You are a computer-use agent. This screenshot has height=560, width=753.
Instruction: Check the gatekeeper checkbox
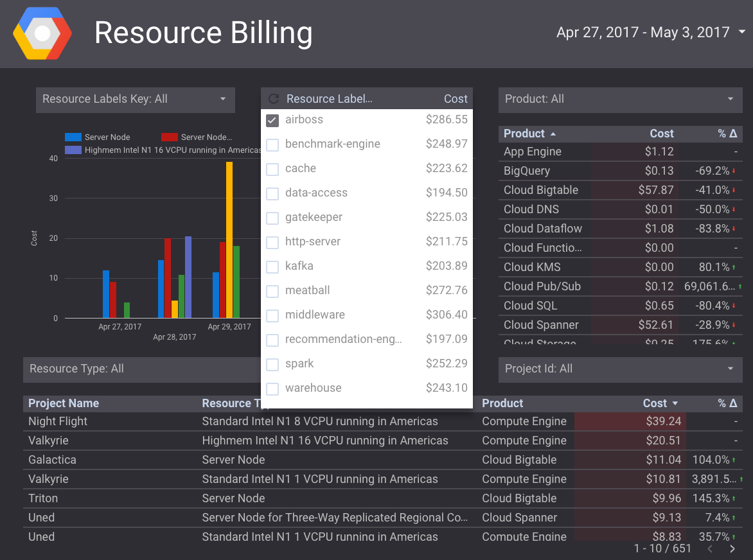click(272, 218)
